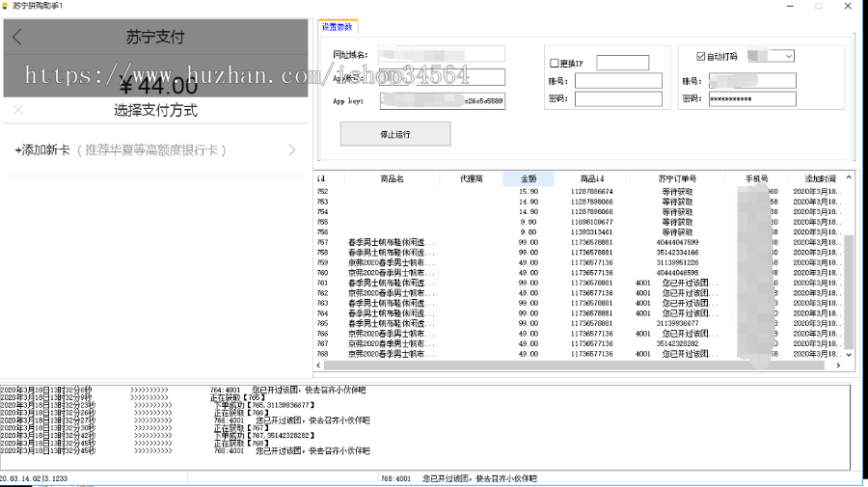This screenshot has height=487, width=868.
Task: Select table row with id 766
Action: pyautogui.click(x=579, y=333)
